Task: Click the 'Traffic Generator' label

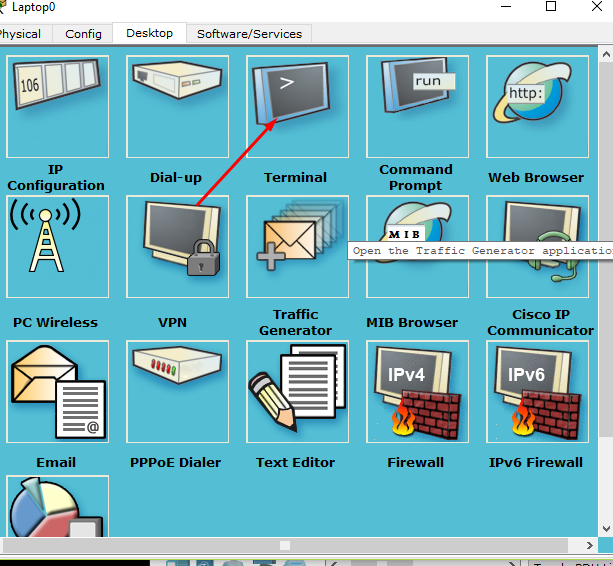Action: pos(295,322)
